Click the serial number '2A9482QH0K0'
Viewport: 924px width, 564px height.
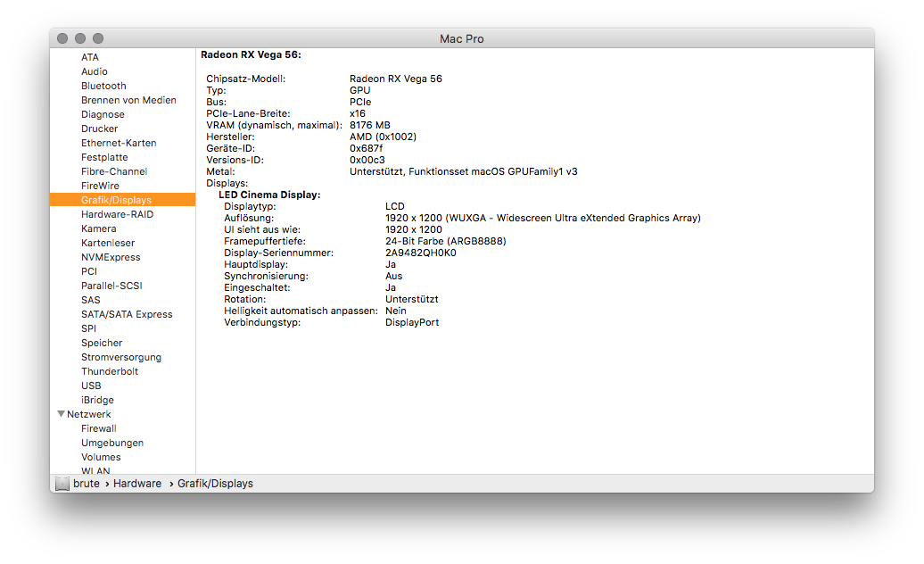click(x=421, y=253)
